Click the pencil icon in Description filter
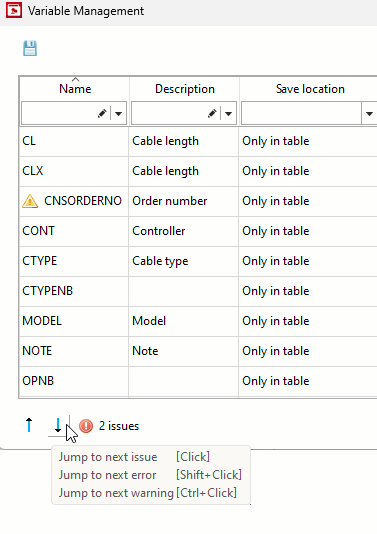Image resolution: width=377 pixels, height=534 pixels. pyautogui.click(x=212, y=113)
